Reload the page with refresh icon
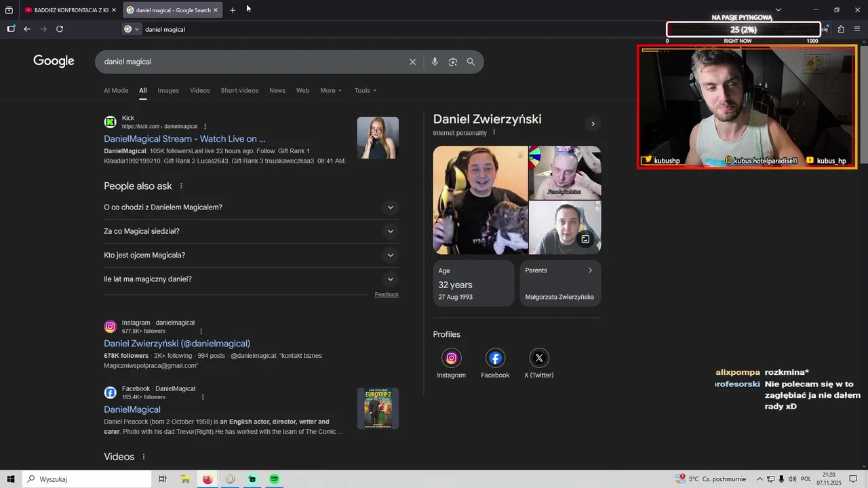 coord(60,29)
